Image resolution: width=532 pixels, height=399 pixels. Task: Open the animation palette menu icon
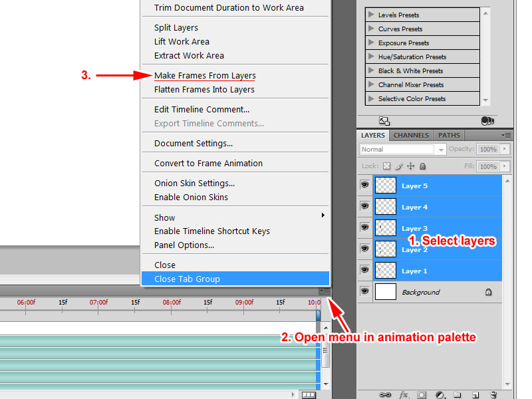325,291
